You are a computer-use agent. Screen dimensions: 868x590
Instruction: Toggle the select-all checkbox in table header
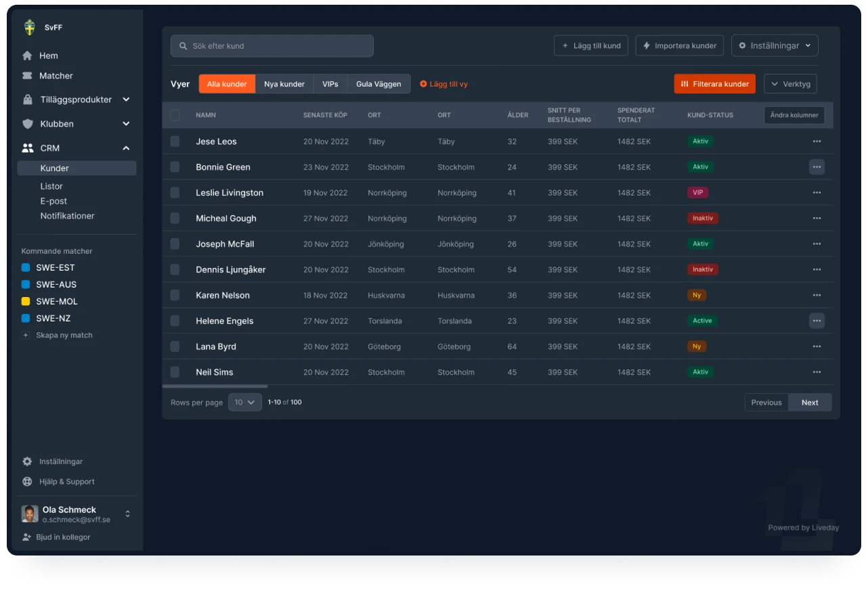coord(175,115)
